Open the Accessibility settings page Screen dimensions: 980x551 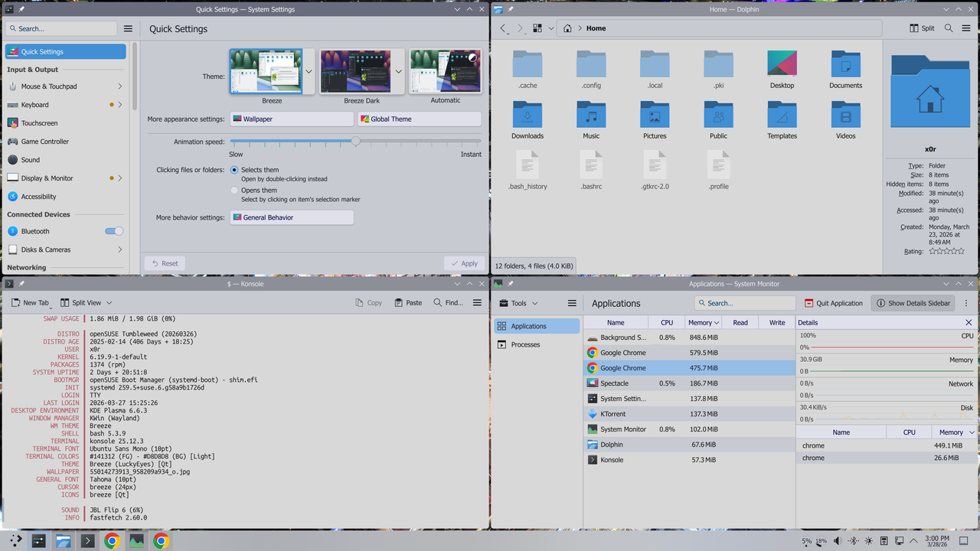click(x=65, y=197)
